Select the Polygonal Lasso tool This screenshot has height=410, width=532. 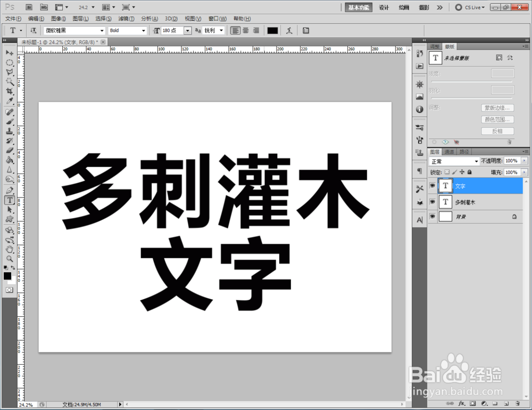click(x=10, y=72)
